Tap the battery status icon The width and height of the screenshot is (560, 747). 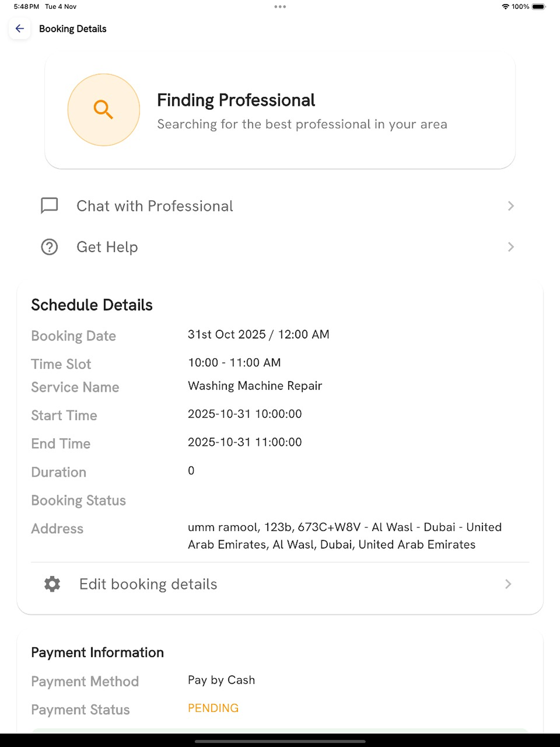coord(539,7)
